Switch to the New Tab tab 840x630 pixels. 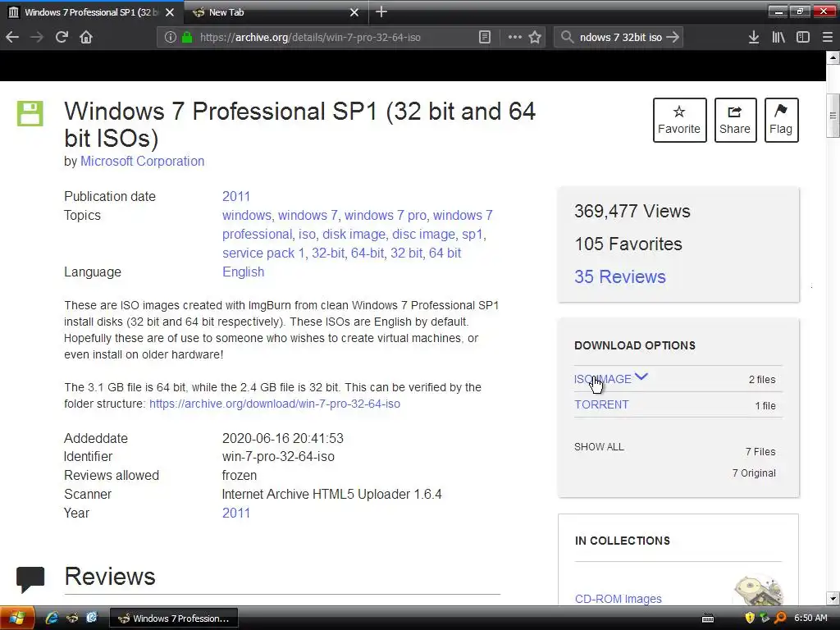click(x=276, y=12)
